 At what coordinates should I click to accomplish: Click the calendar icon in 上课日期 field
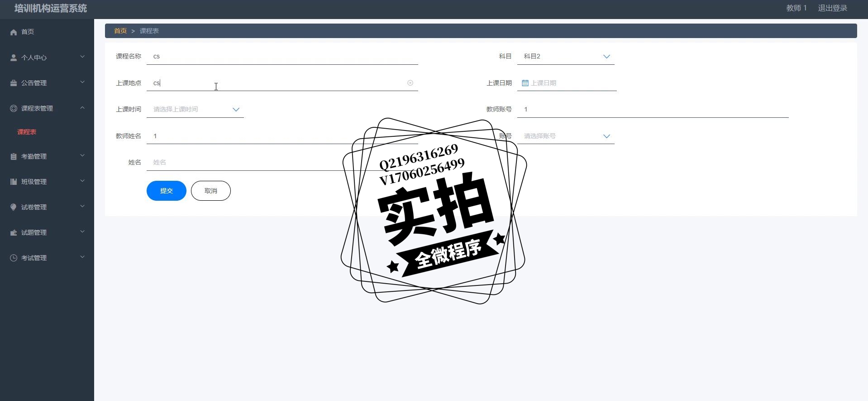(x=525, y=83)
